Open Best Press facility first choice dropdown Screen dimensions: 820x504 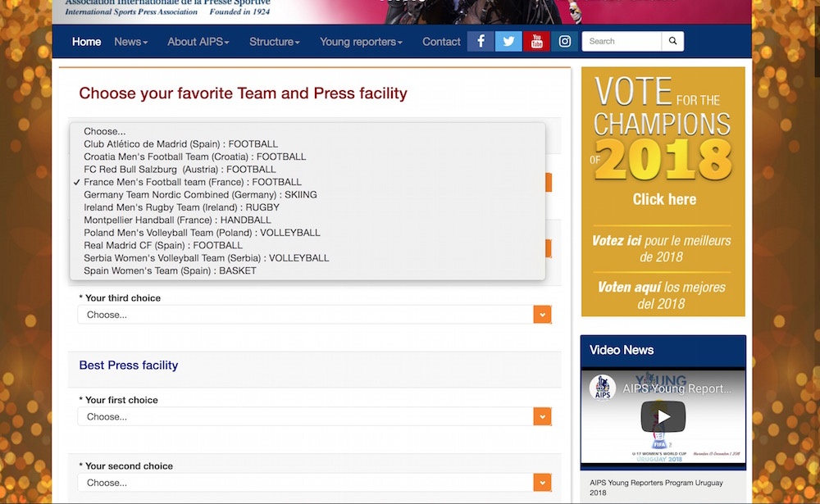click(x=314, y=416)
